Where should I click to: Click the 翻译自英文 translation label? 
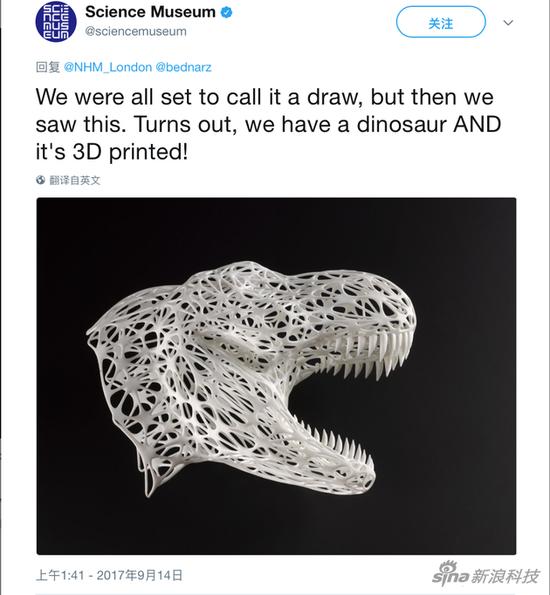[x=75, y=180]
